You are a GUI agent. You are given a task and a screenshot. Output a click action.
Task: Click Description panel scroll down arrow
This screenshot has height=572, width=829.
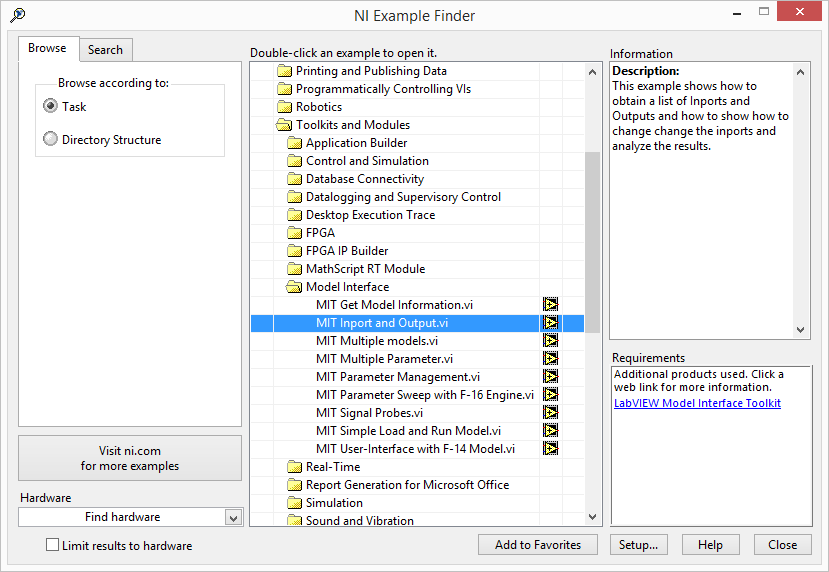[800, 329]
